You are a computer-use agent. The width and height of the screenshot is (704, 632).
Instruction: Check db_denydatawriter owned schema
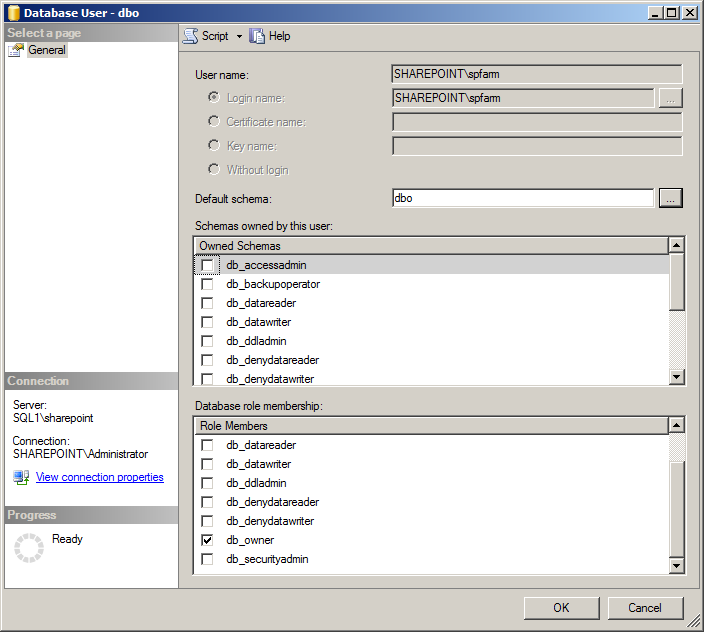click(x=207, y=379)
